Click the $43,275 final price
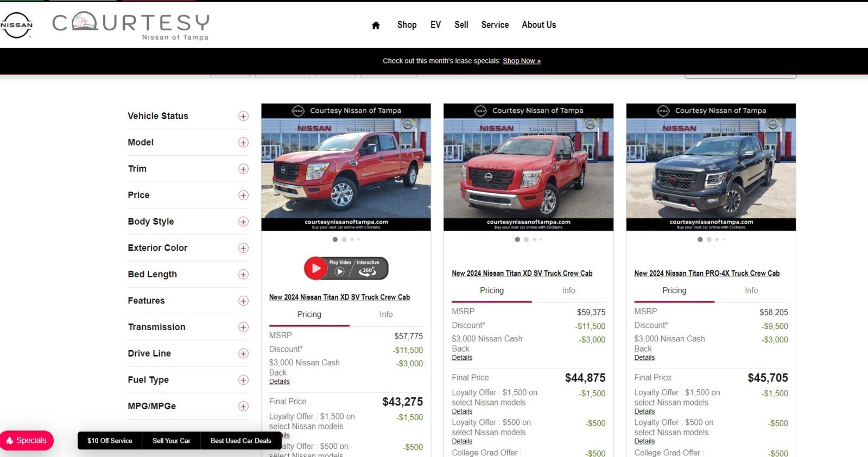The image size is (868, 457). pos(403,402)
